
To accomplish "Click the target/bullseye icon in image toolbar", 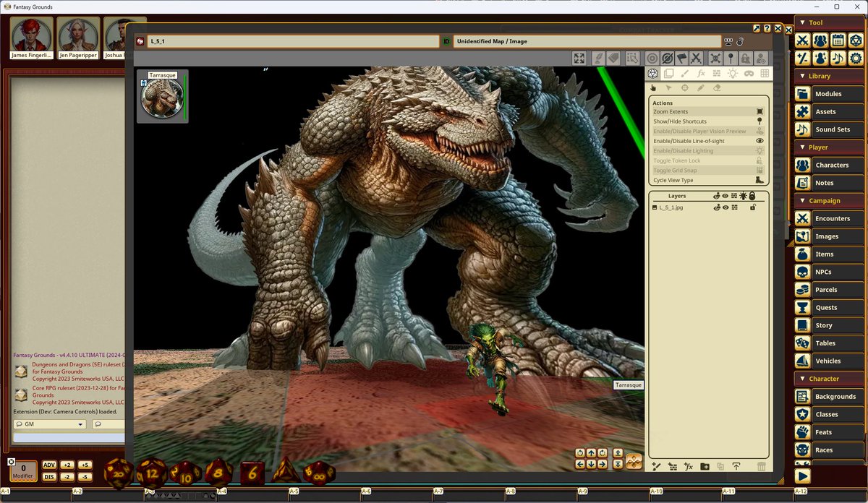I will click(652, 59).
